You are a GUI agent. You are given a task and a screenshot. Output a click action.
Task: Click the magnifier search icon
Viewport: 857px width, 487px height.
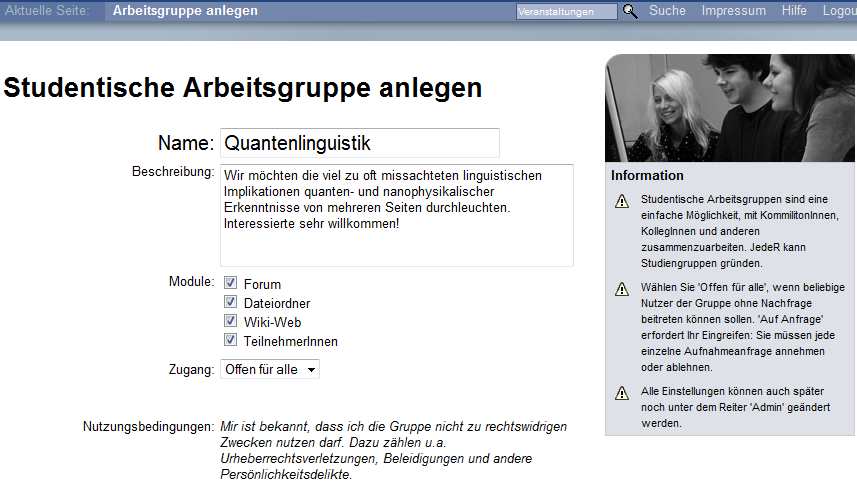630,11
